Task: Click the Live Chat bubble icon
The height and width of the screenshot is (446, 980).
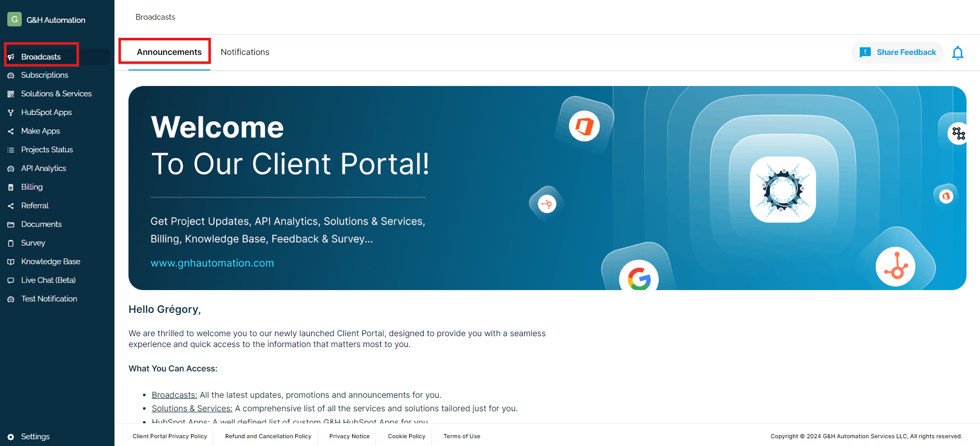Action: [11, 280]
